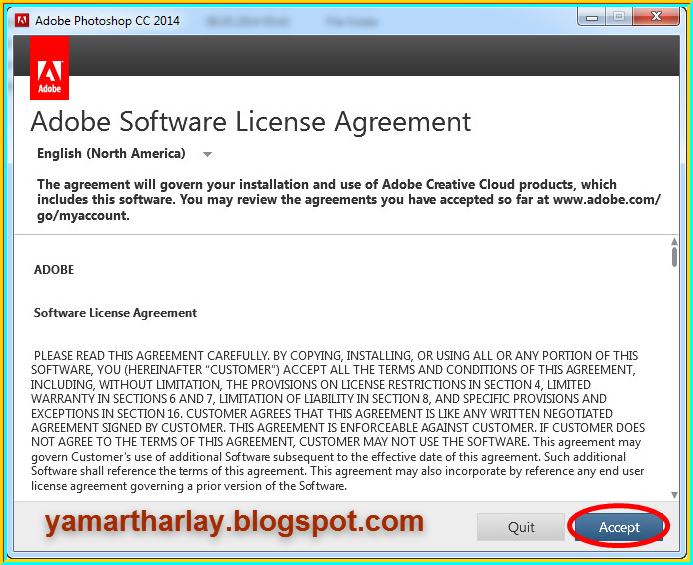
Task: Click the Adobe title bar icon
Action: [22, 20]
